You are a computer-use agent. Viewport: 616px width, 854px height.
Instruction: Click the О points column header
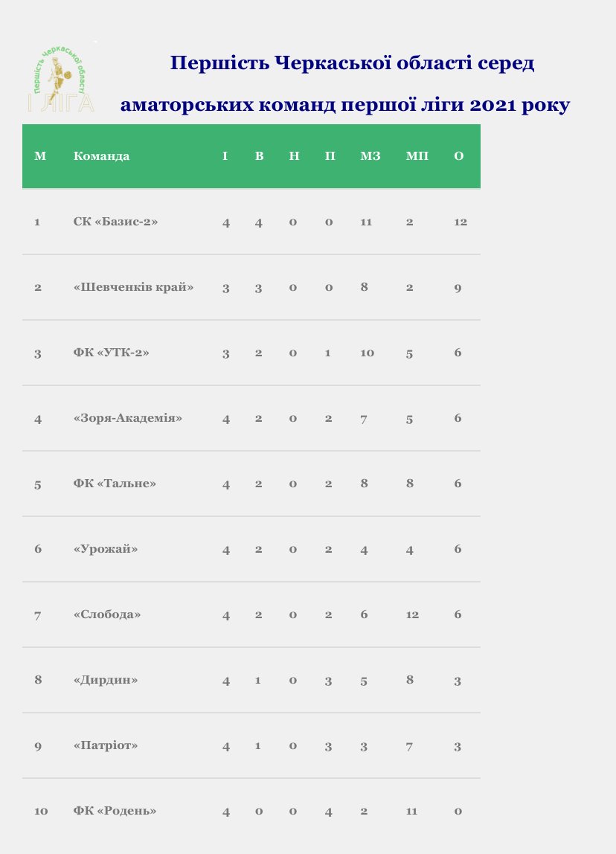tap(458, 155)
